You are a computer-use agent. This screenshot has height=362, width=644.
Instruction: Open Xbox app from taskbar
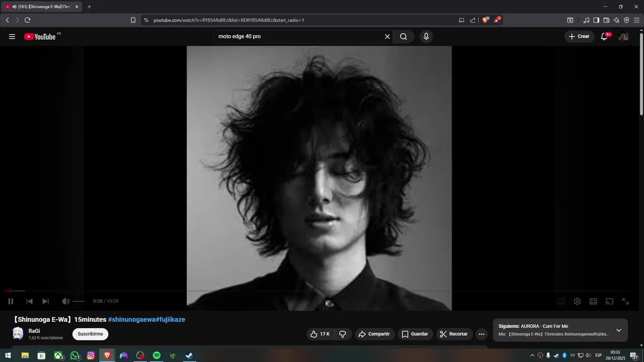pos(58,355)
